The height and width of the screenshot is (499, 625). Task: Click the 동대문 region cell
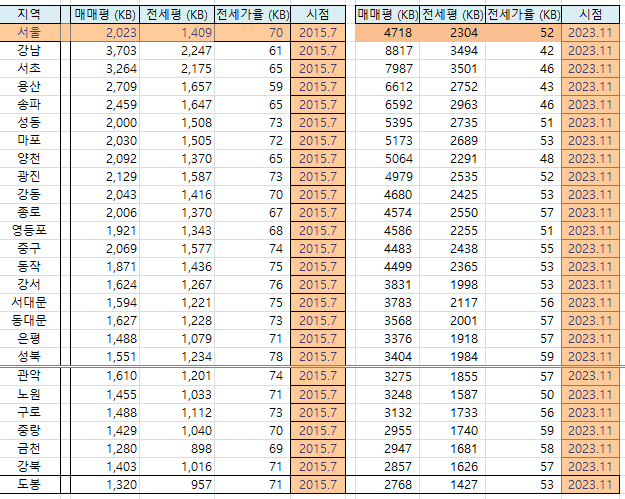pos(29,320)
